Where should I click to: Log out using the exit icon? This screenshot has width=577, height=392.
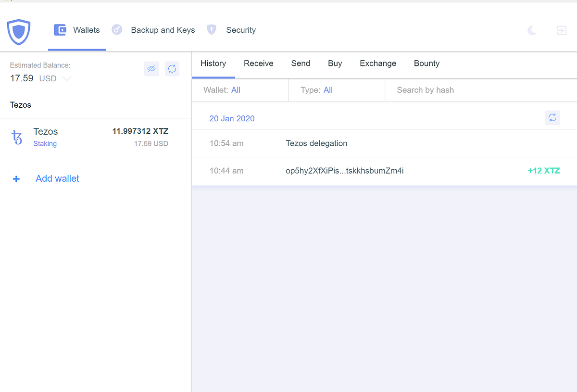tap(561, 30)
